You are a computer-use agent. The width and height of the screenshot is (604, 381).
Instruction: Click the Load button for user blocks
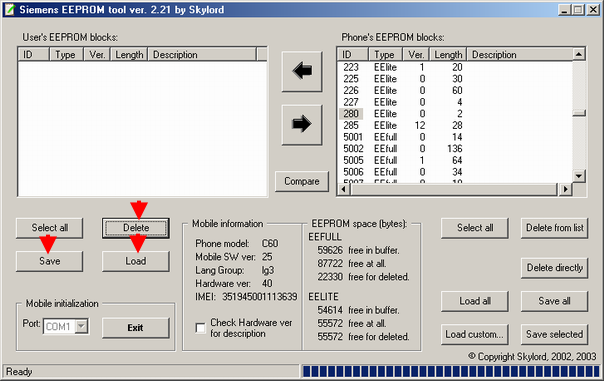136,261
